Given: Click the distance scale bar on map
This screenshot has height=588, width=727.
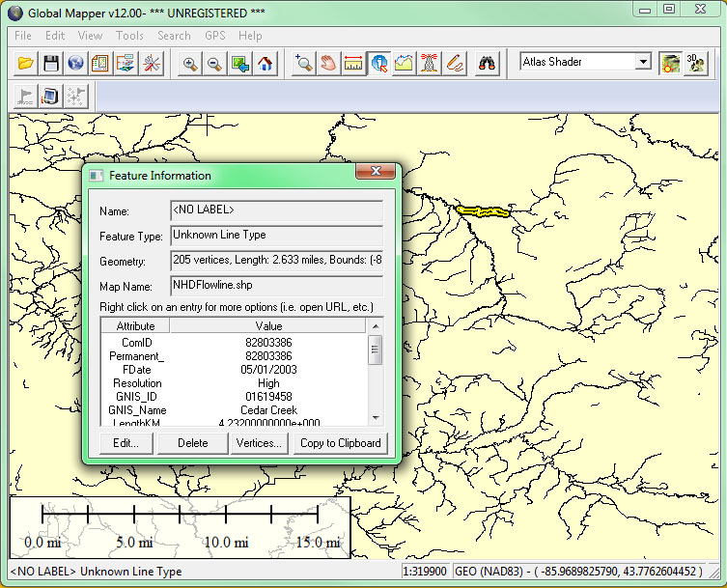Looking at the screenshot, I should click(181, 527).
